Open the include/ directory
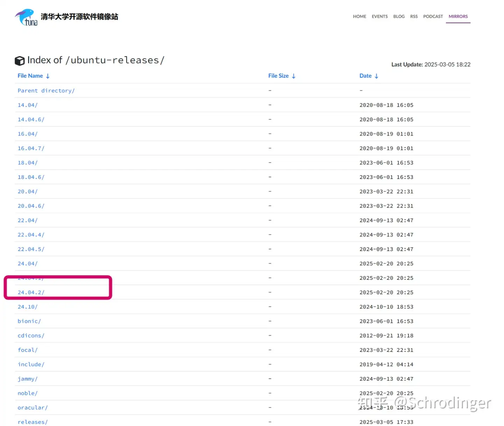504x426 pixels. (x=31, y=364)
